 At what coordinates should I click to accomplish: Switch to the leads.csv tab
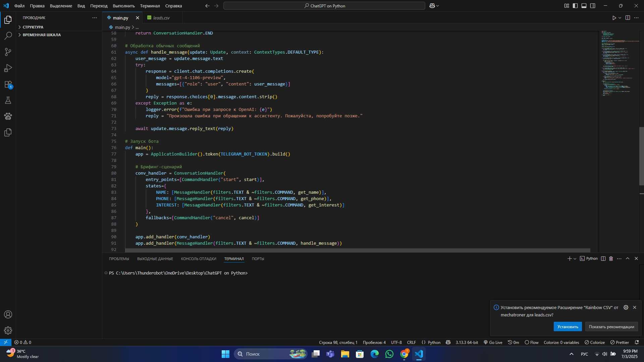coord(161,18)
